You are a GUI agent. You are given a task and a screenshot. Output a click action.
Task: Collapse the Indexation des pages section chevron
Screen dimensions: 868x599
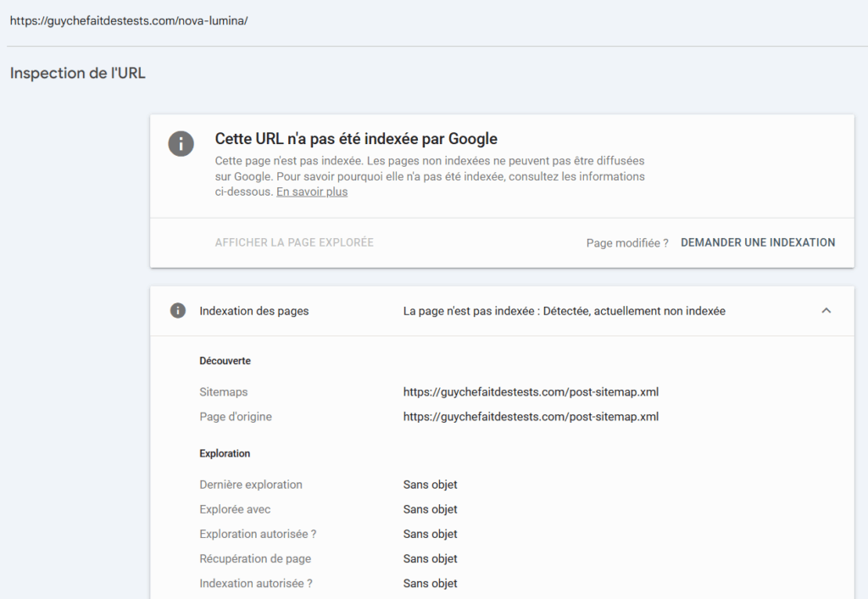click(826, 311)
